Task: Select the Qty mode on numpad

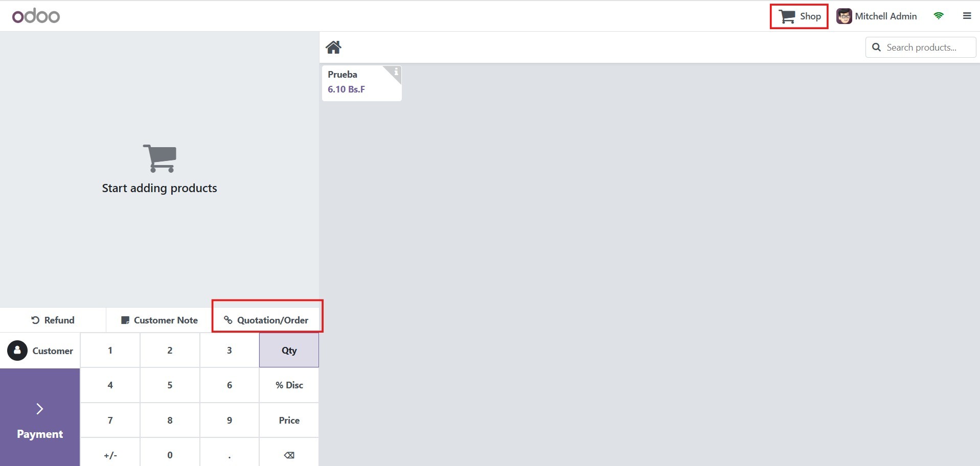Action: click(289, 351)
